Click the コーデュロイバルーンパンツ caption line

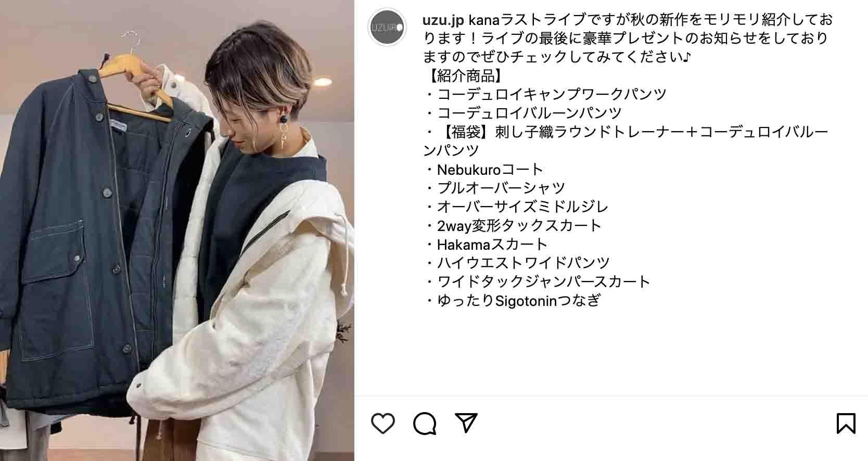point(524,113)
